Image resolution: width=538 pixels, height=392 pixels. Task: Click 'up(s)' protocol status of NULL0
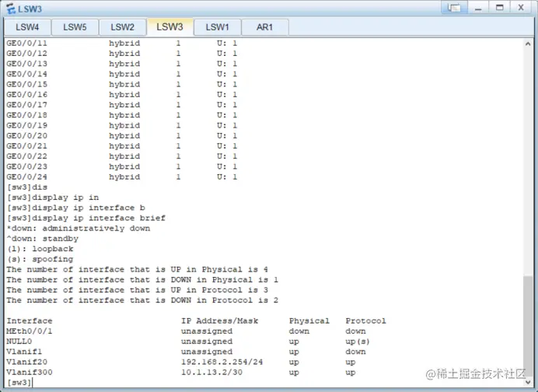click(x=358, y=341)
